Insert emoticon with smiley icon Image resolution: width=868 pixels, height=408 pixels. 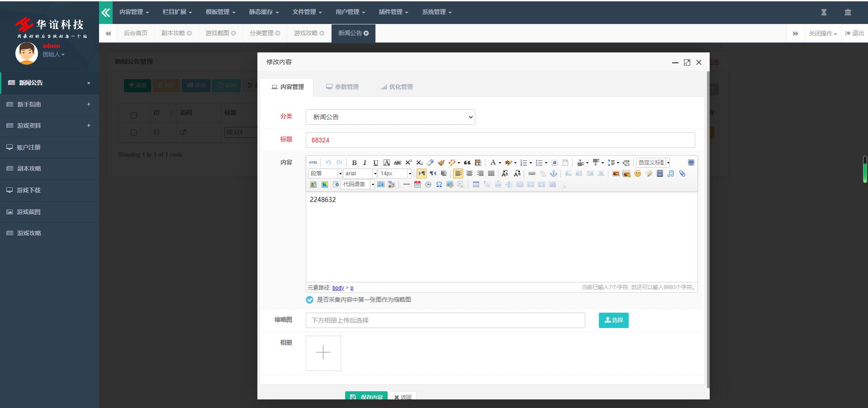(638, 174)
